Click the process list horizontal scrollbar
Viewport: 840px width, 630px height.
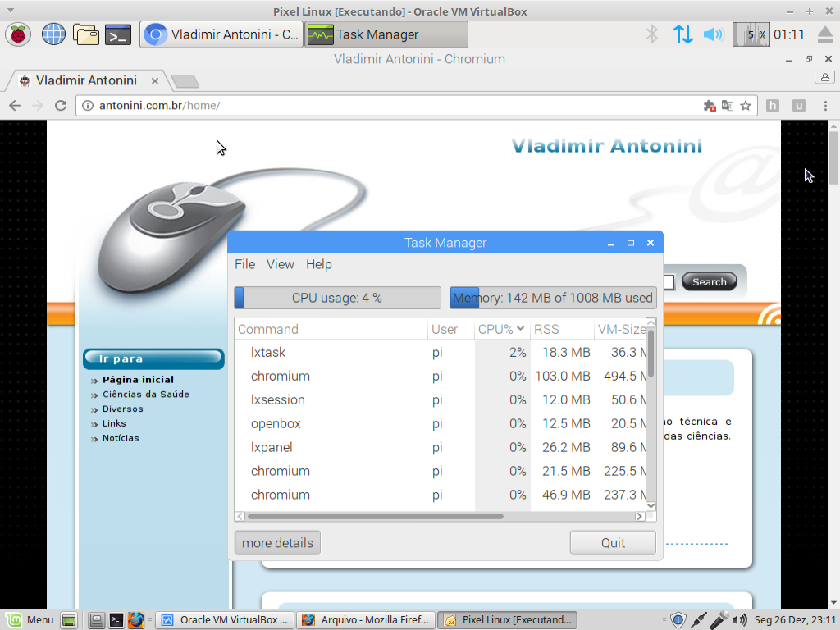pyautogui.click(x=375, y=517)
